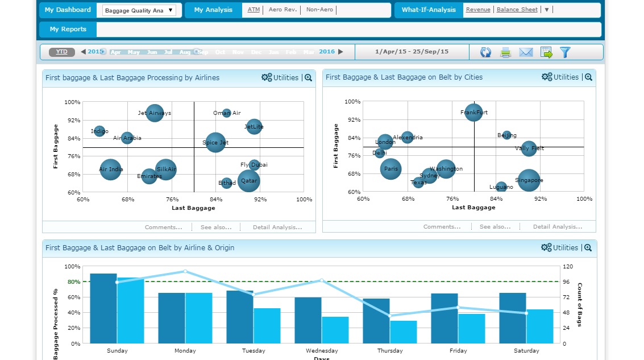Click the Beijing bubble
Viewport: 644px width, 360px height.
(507, 135)
